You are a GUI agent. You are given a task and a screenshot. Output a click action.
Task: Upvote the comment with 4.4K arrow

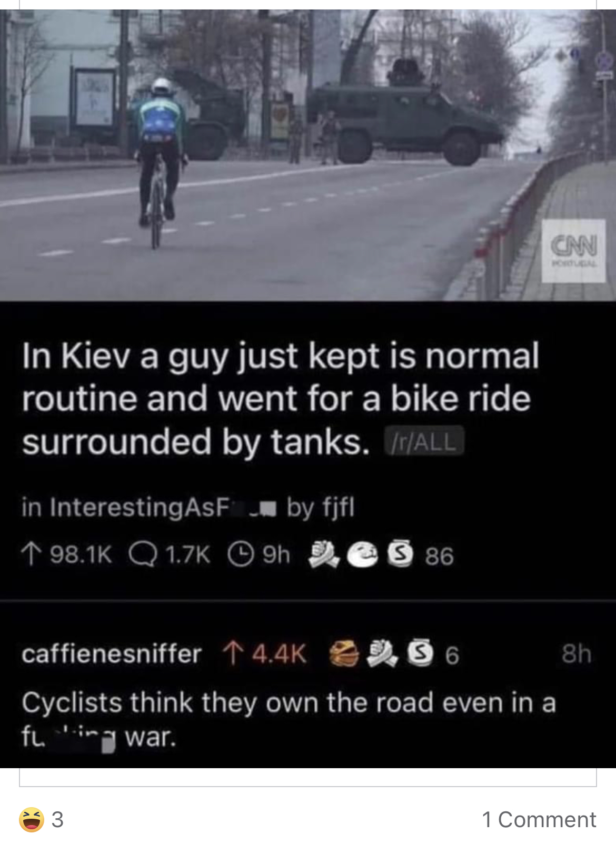(231, 654)
